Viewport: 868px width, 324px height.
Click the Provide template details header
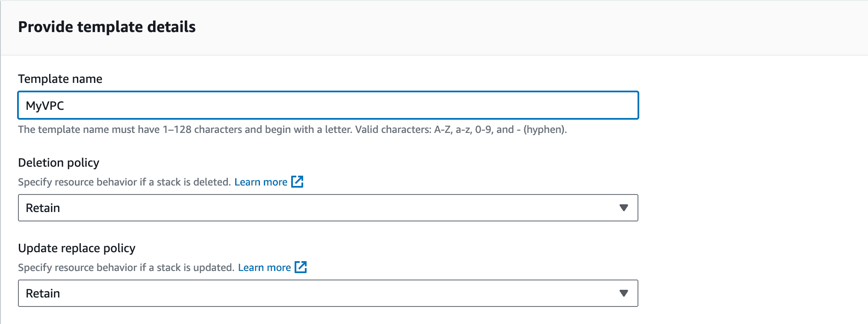click(106, 27)
